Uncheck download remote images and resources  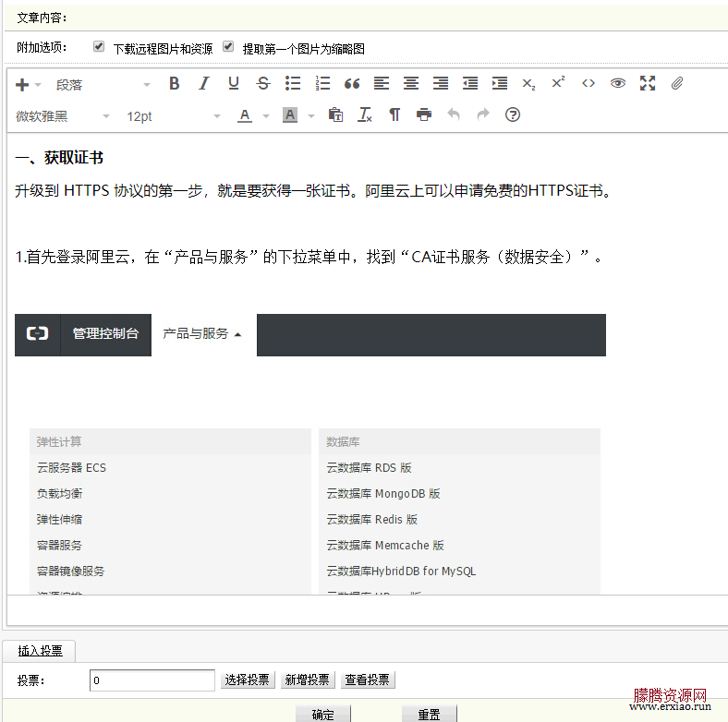click(99, 46)
